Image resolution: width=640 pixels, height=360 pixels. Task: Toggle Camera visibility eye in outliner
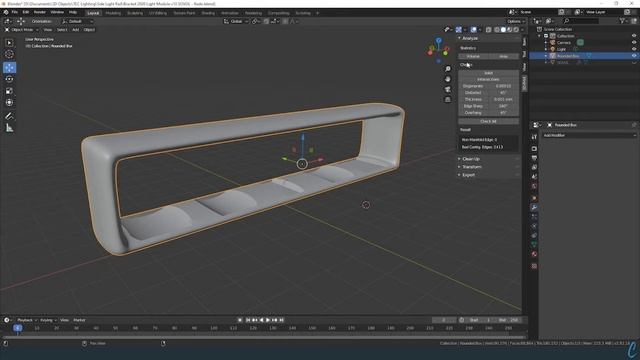point(634,42)
